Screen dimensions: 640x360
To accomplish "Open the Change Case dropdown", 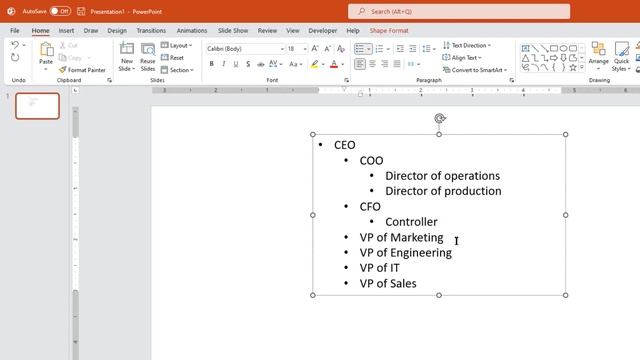I will [x=296, y=64].
